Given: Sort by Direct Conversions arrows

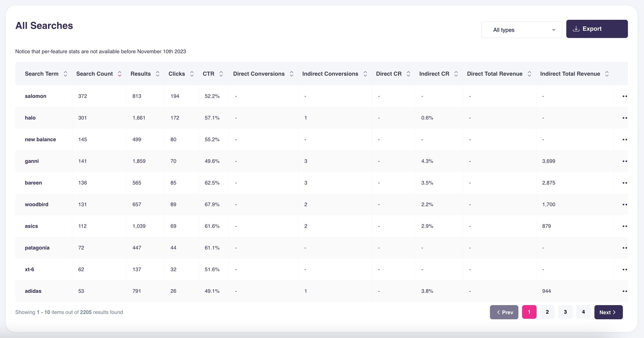Looking at the screenshot, I should (291, 74).
